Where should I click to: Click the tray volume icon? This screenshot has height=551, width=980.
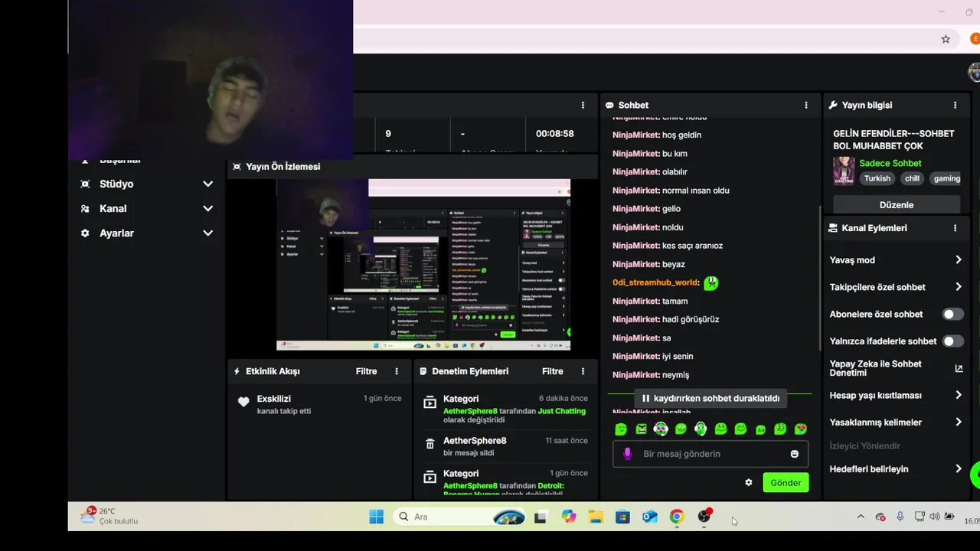[x=934, y=517]
